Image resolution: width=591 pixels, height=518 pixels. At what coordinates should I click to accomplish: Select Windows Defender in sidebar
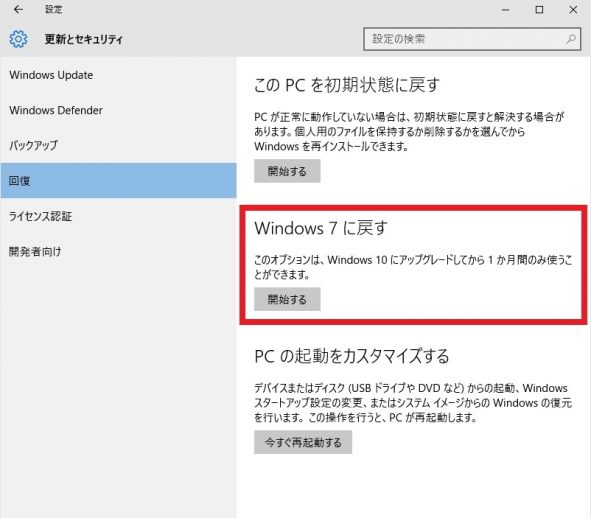pyautogui.click(x=118, y=110)
